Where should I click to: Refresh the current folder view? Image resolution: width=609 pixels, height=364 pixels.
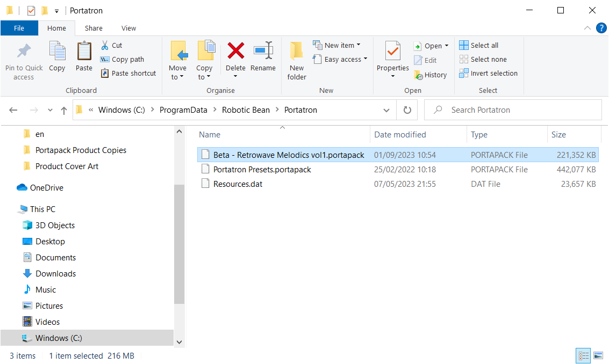tap(407, 110)
